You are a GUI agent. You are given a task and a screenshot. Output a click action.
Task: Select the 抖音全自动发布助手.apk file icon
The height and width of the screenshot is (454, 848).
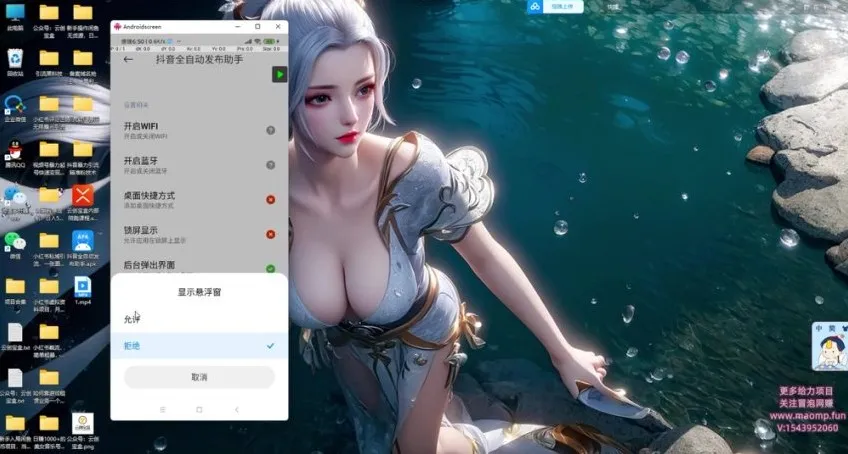click(83, 248)
